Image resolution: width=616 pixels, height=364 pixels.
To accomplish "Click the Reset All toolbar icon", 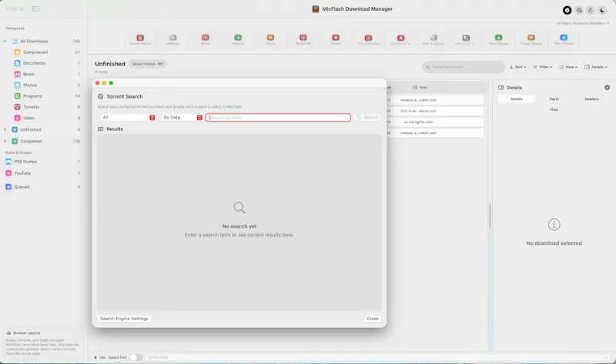I will 303,38.
